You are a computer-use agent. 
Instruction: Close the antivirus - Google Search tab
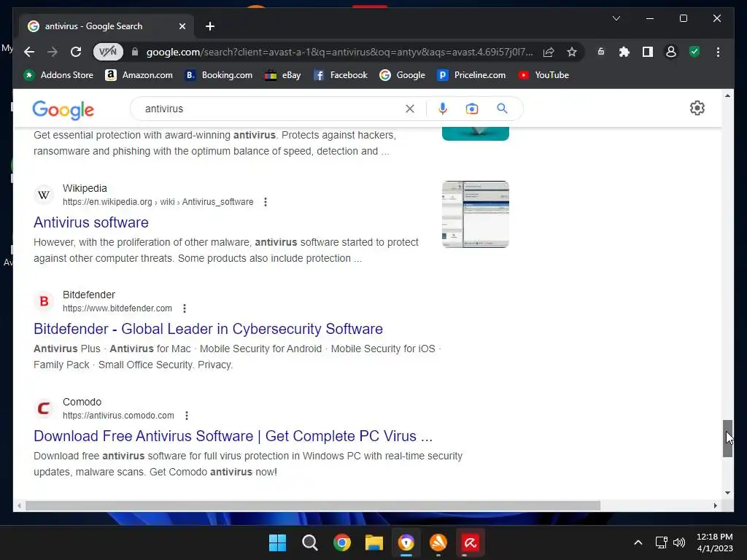point(182,26)
